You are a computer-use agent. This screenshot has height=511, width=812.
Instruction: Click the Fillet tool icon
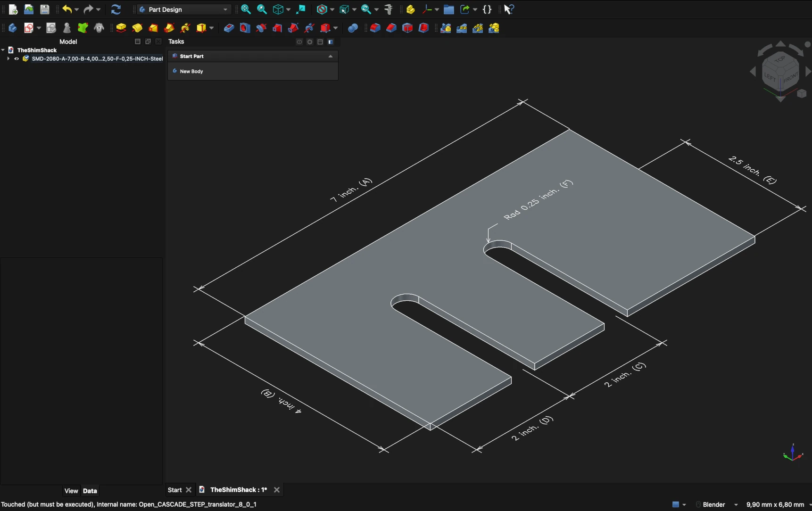click(375, 28)
